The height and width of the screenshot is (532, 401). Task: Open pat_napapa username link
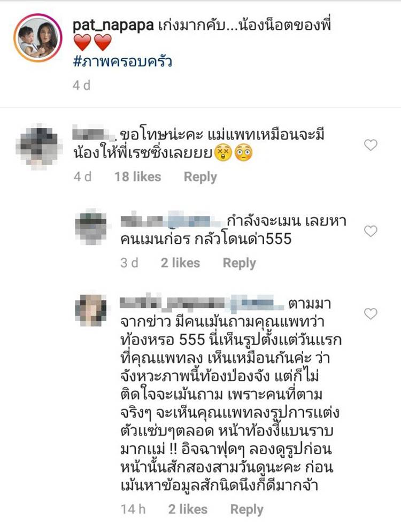[x=113, y=26]
